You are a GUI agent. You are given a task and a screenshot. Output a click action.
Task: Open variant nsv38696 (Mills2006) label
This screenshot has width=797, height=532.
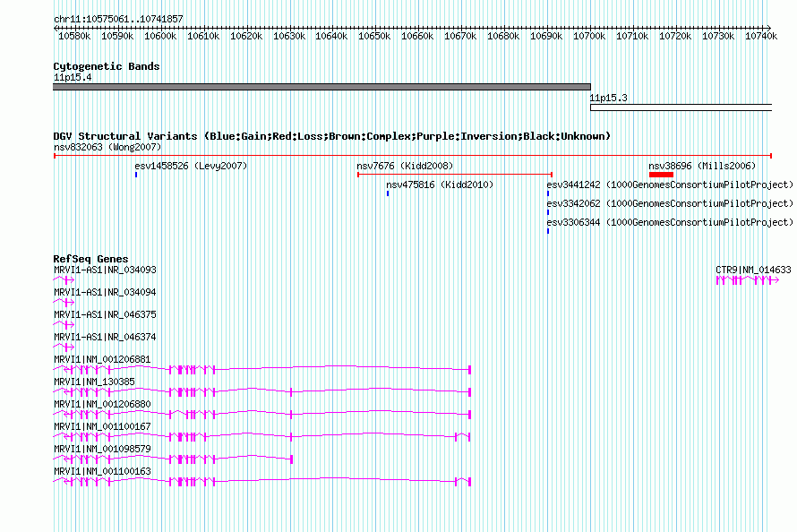[x=702, y=166]
